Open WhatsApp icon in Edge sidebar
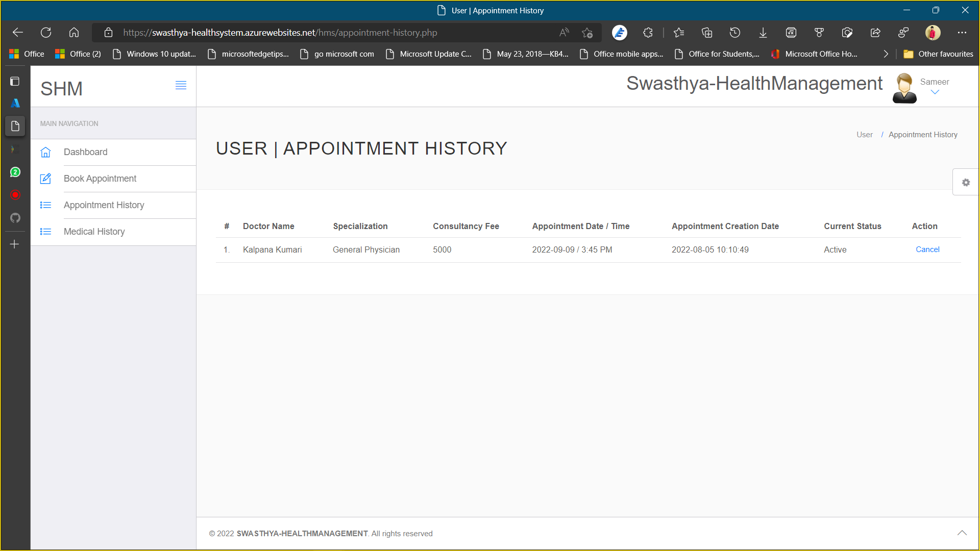This screenshot has width=980, height=551. (15, 172)
